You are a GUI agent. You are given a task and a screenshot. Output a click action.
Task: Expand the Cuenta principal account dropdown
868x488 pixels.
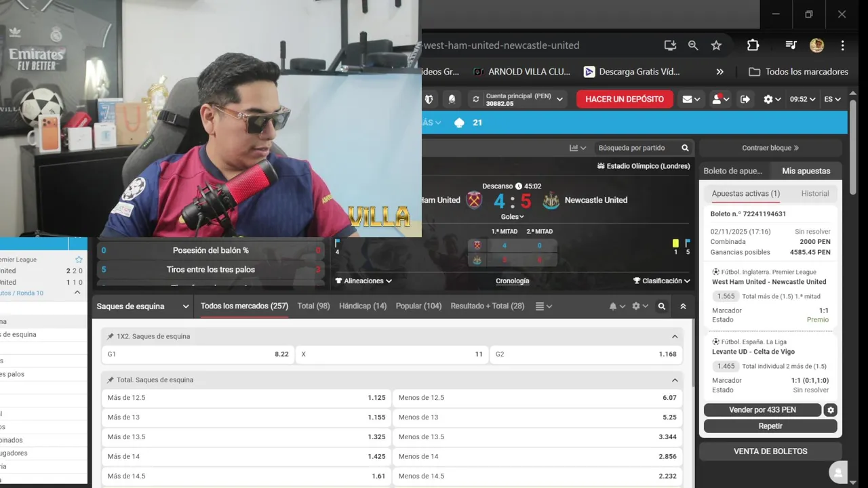tap(560, 99)
